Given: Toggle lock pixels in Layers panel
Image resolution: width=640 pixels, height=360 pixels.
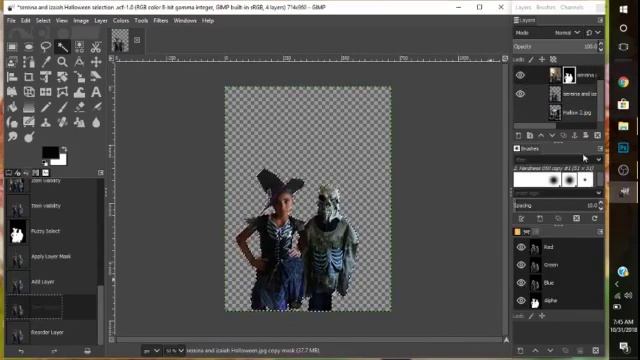Looking at the screenshot, I should [x=531, y=60].
